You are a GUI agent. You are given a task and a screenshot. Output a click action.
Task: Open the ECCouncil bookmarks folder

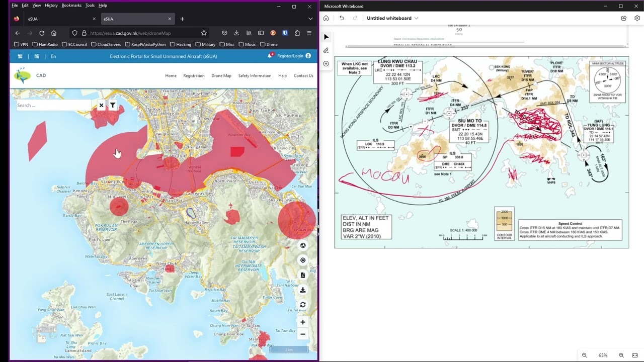point(74,44)
